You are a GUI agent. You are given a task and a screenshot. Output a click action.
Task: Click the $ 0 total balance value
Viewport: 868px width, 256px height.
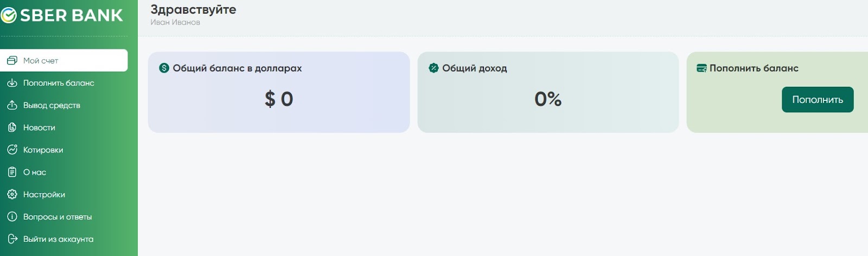pyautogui.click(x=279, y=99)
